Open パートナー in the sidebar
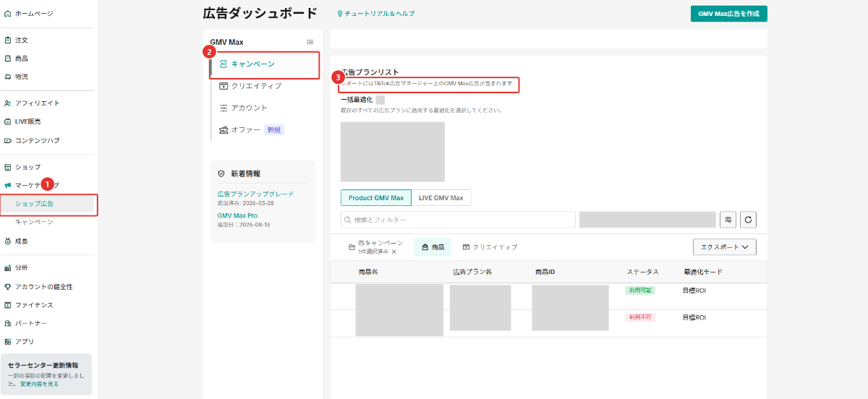The height and width of the screenshot is (399, 868). coord(31,323)
